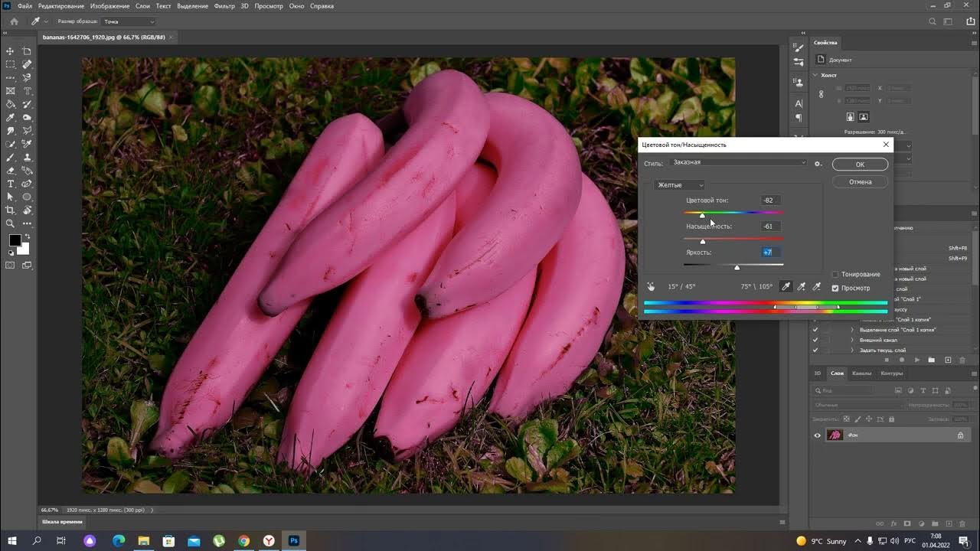Click the Home icon in options bar

tap(14, 21)
